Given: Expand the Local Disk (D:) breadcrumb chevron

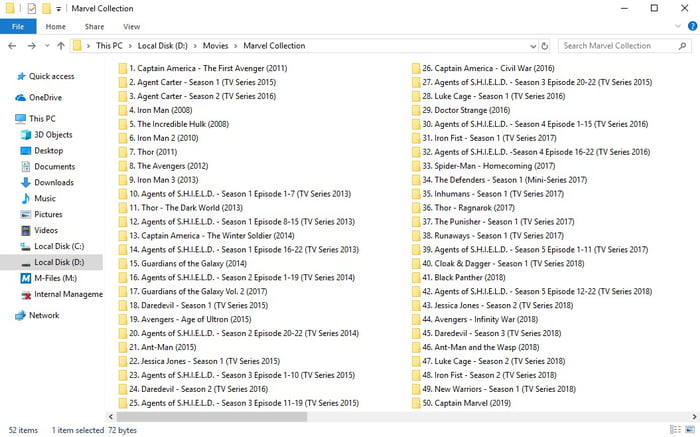Looking at the screenshot, I should click(x=195, y=46).
